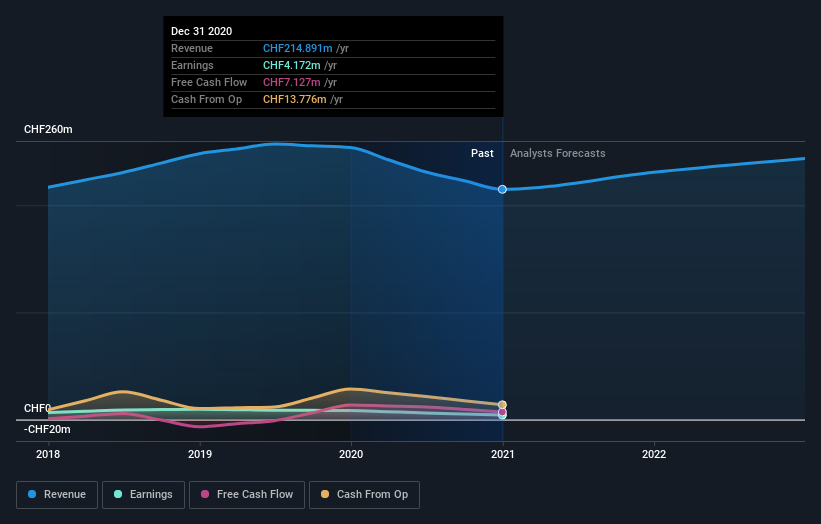Toggle the Earnings legend button
The image size is (821, 524).
[143, 495]
